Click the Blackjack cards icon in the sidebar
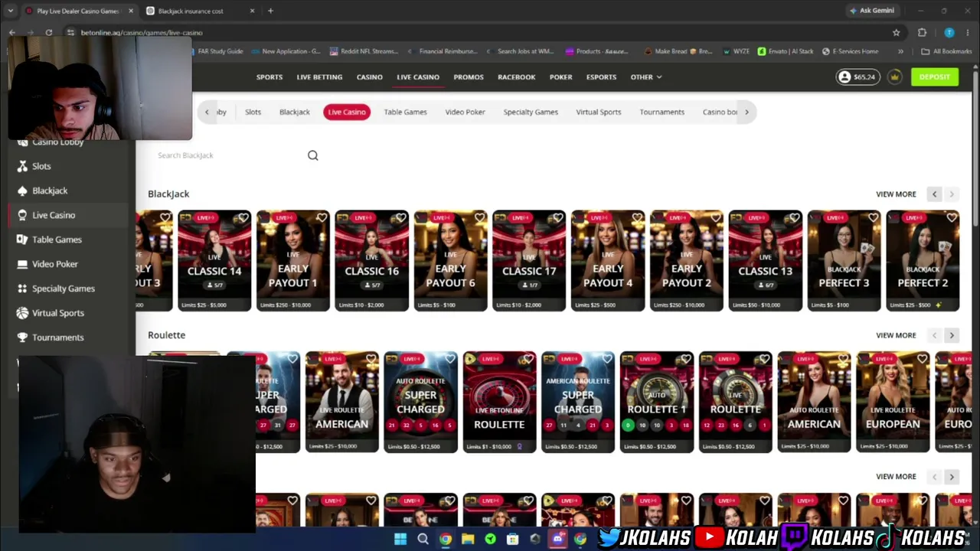Image resolution: width=980 pixels, height=551 pixels. (22, 191)
